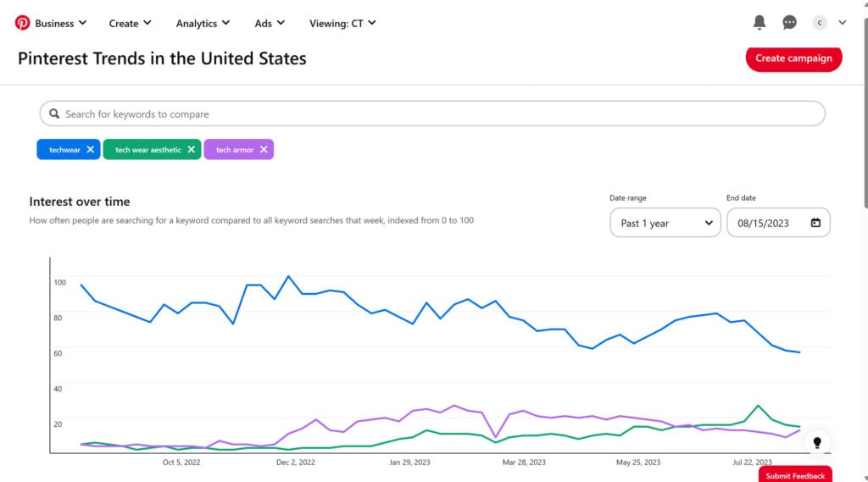This screenshot has width=868, height=482.
Task: Expand the accounts chevron beside avatar
Action: (842, 23)
